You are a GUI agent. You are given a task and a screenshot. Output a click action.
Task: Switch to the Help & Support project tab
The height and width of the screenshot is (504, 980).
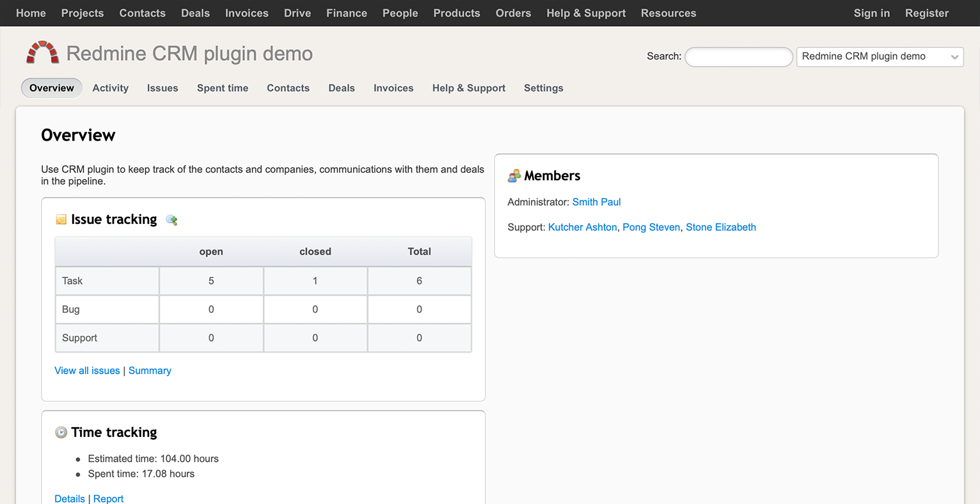(469, 88)
